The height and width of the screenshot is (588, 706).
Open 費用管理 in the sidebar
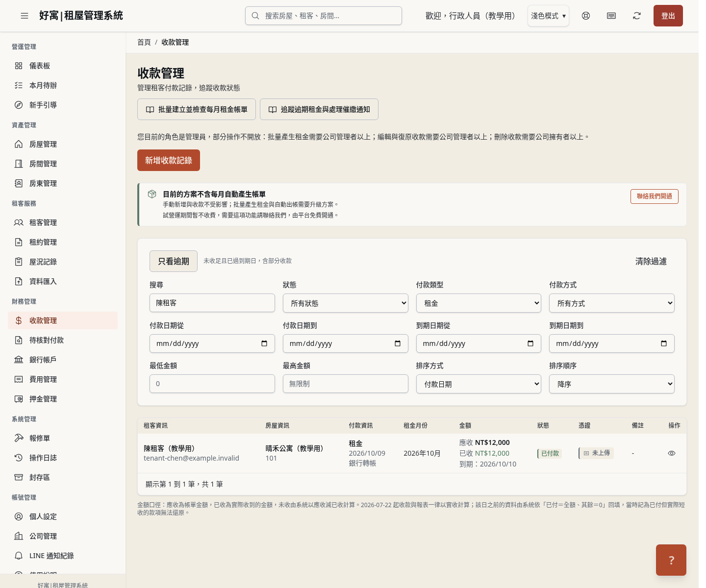point(63,379)
